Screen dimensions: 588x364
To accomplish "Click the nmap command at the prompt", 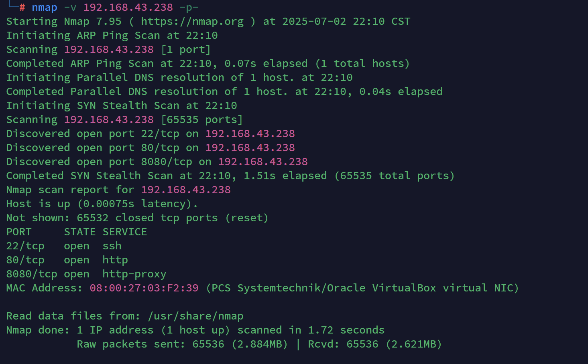I will tap(45, 8).
